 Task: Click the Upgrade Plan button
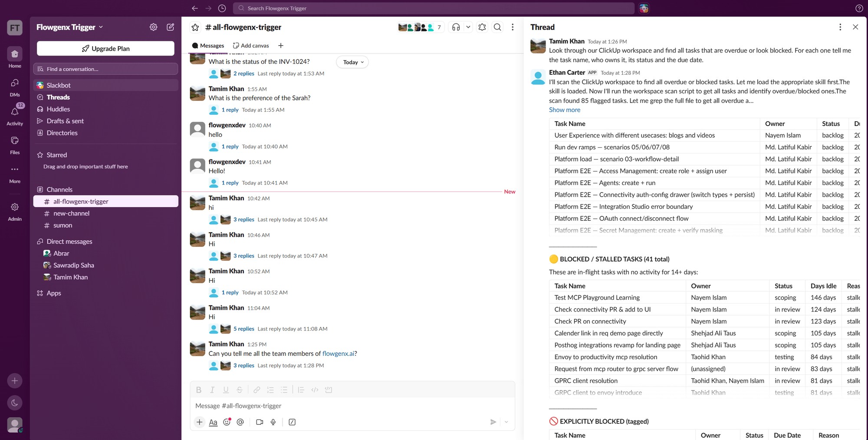point(105,49)
